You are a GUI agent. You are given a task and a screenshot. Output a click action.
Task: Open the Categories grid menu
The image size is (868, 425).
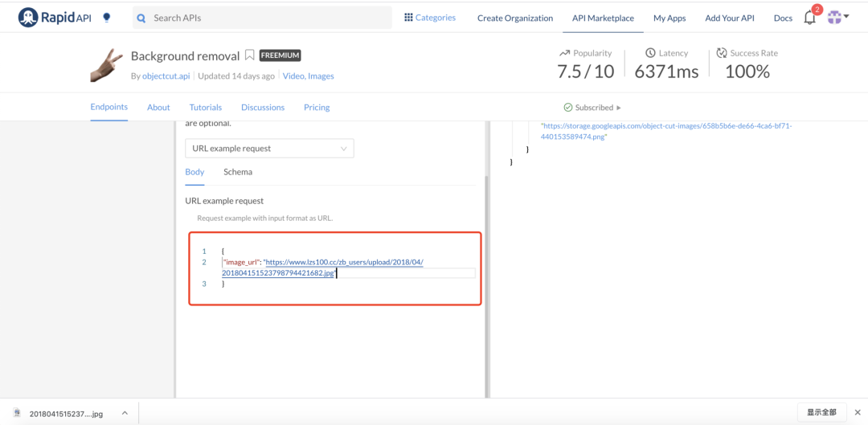pos(430,18)
